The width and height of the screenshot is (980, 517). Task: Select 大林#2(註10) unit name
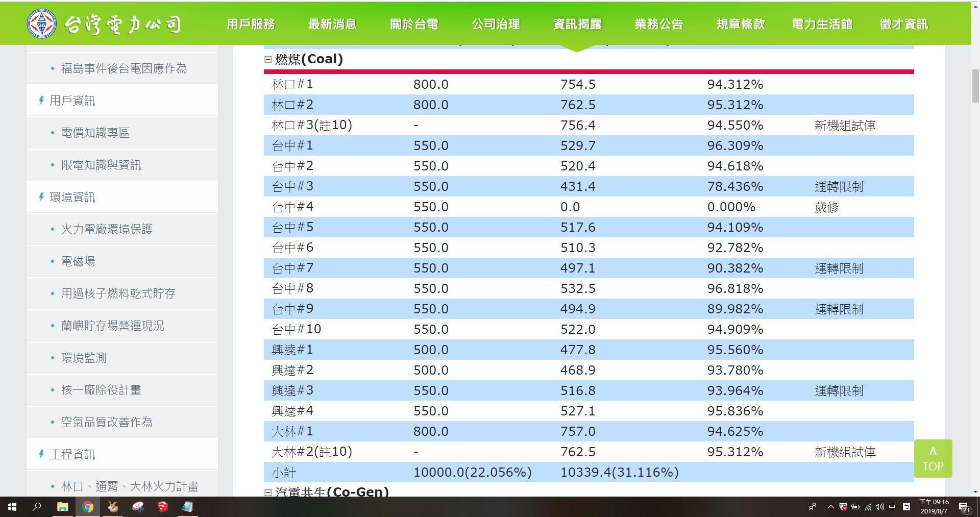tap(312, 452)
